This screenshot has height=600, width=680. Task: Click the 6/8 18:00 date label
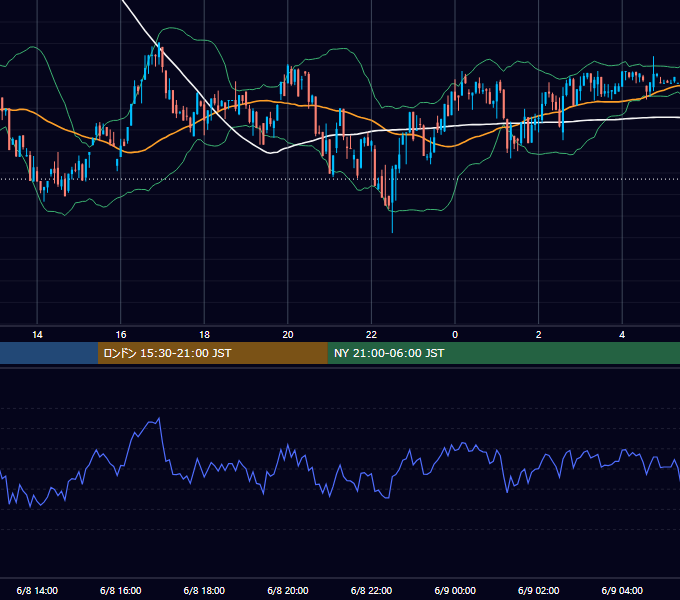click(x=204, y=590)
